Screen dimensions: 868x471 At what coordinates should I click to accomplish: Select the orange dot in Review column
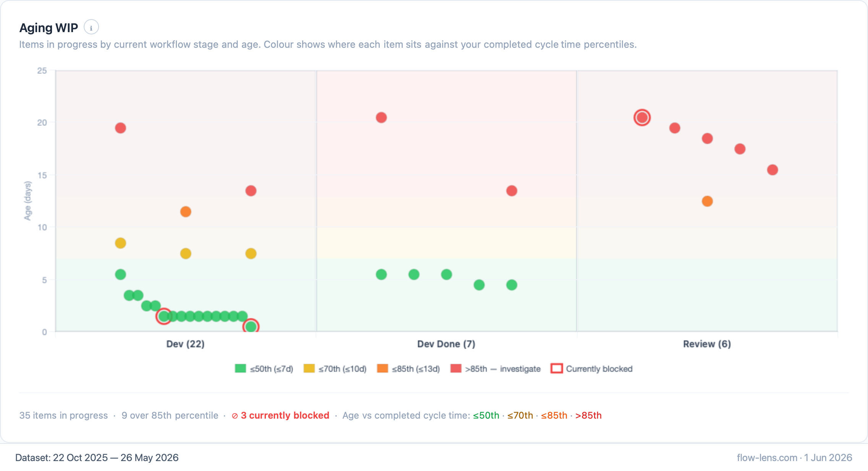(x=707, y=201)
